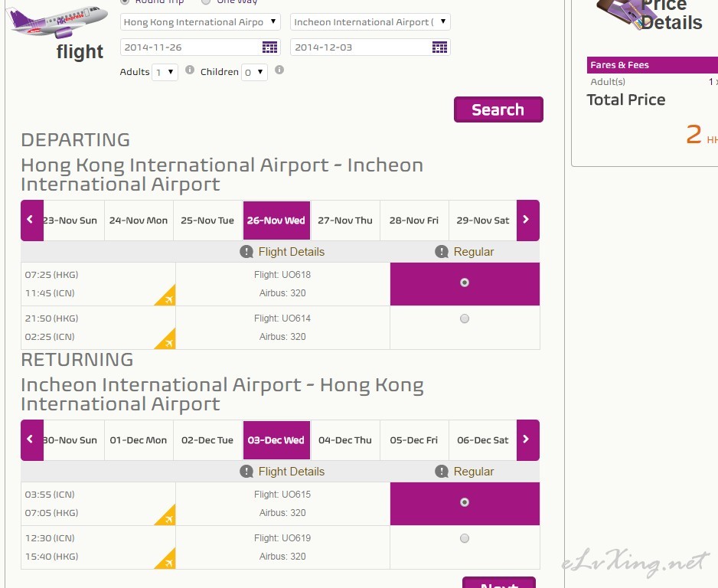This screenshot has width=718, height=588.
Task: Click the Children info icon
Action: [279, 70]
